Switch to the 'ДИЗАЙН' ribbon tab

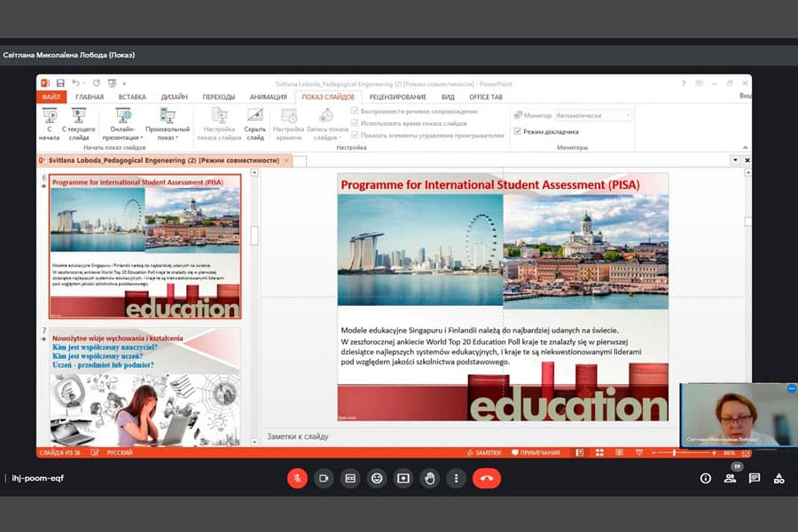tap(174, 97)
